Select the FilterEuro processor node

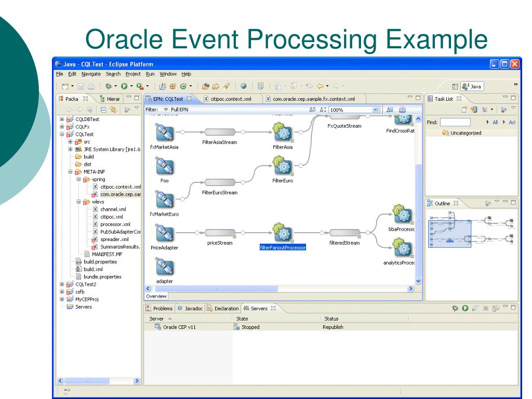(x=283, y=165)
